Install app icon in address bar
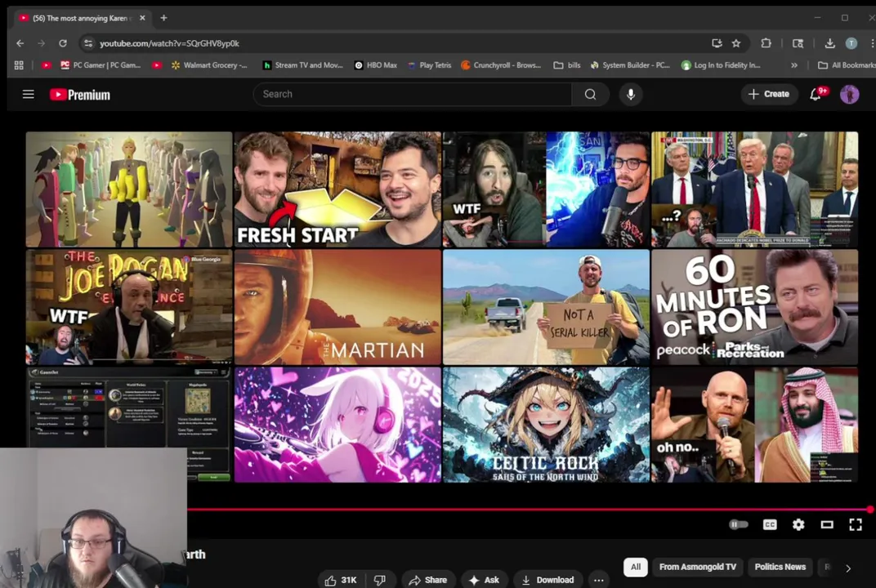Screen dimensions: 876x588 click(x=716, y=43)
